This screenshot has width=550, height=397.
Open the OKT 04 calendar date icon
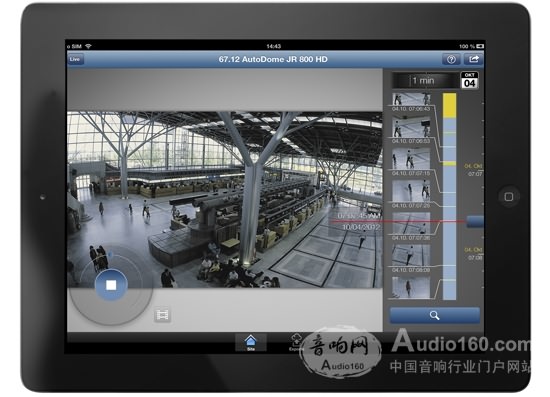click(469, 80)
